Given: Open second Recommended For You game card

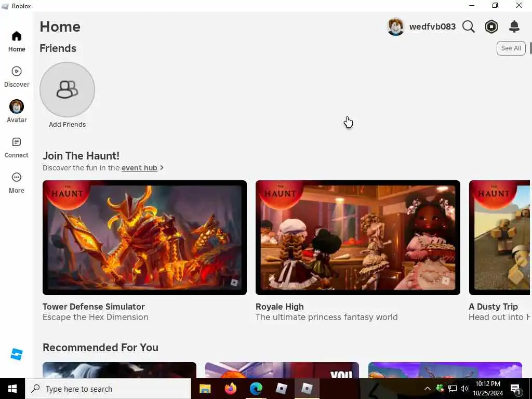Looking at the screenshot, I should tap(282, 370).
